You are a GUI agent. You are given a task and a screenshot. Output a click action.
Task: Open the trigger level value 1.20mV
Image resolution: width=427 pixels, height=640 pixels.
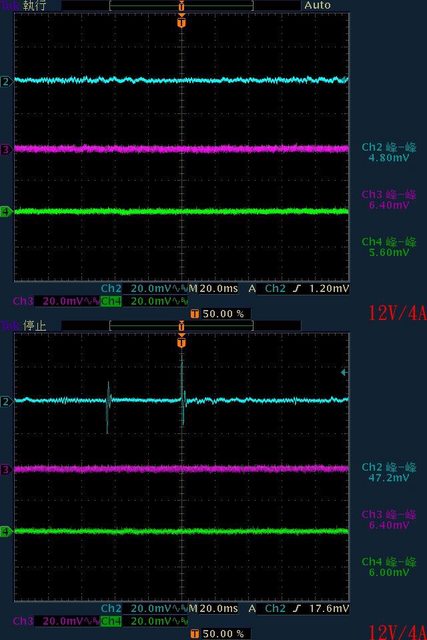point(329,289)
